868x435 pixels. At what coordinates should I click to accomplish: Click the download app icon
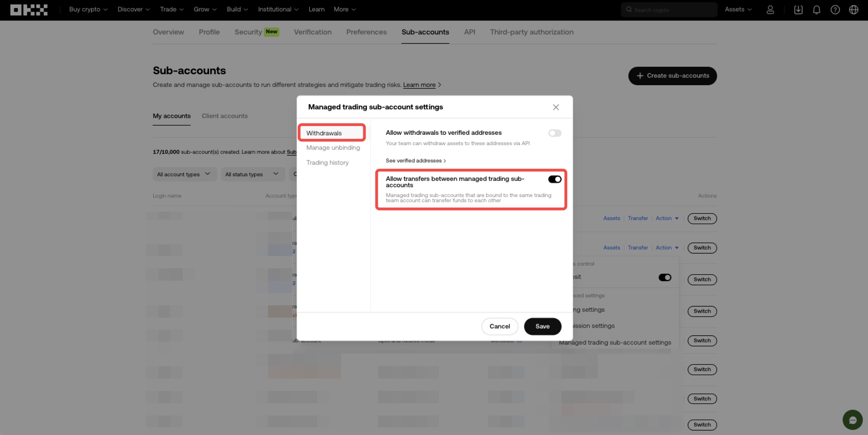pos(798,10)
